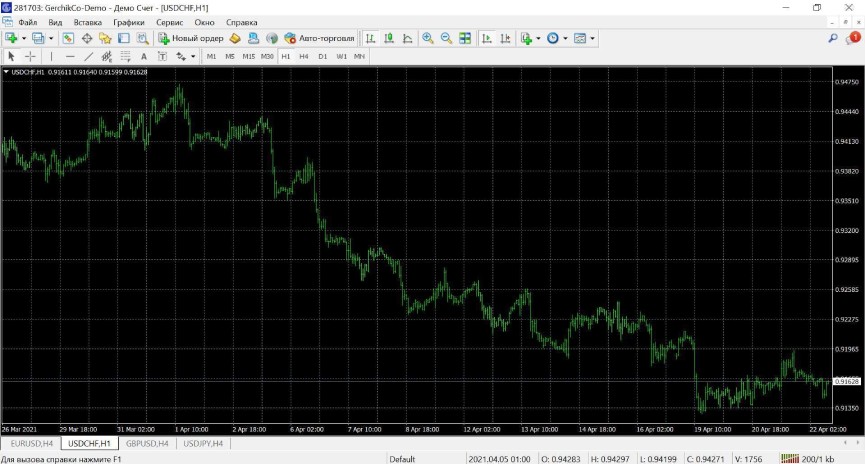This screenshot has width=865, height=464.
Task: Click the Profiles icon
Action: point(38,38)
